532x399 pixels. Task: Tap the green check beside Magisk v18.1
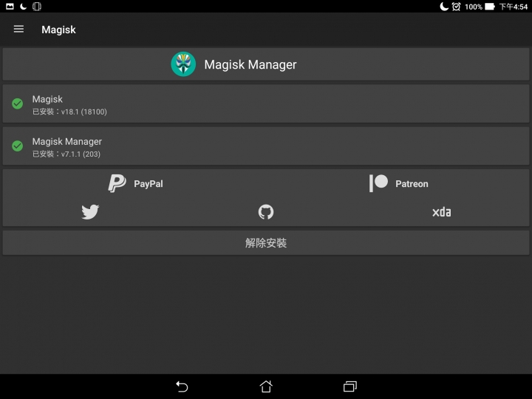point(17,103)
